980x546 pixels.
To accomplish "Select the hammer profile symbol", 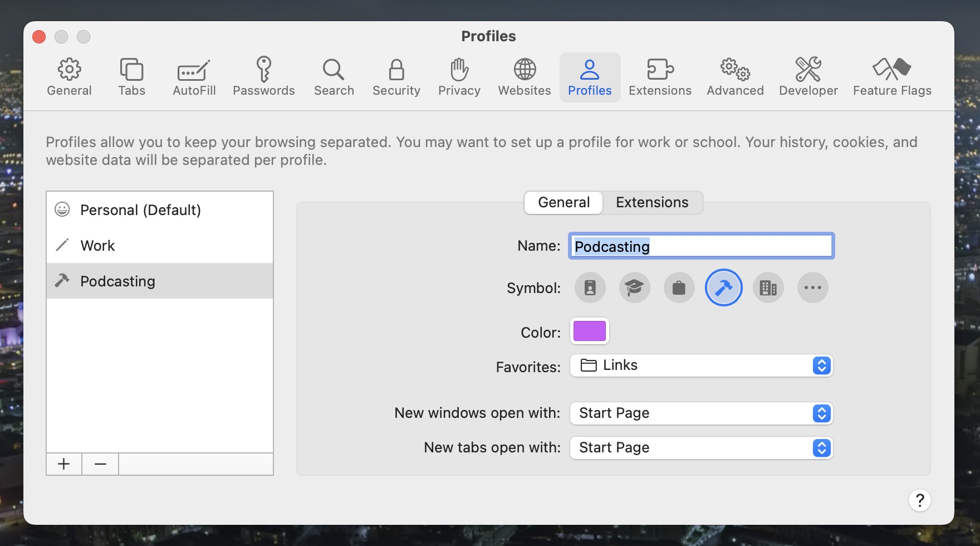I will (723, 288).
